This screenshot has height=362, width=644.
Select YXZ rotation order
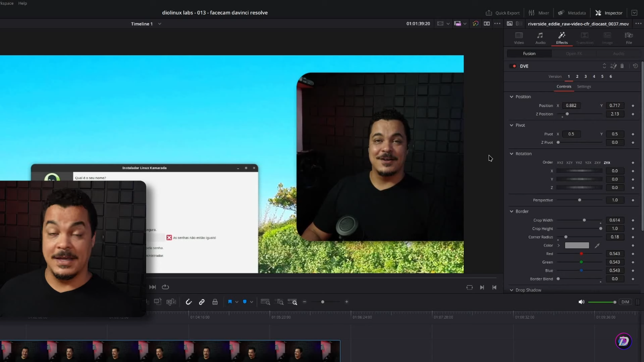pyautogui.click(x=579, y=163)
